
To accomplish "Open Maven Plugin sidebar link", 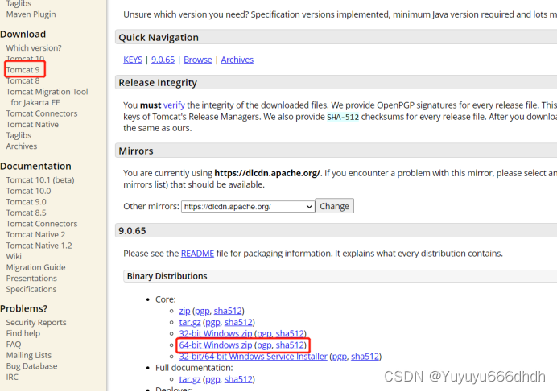I will click(x=31, y=14).
